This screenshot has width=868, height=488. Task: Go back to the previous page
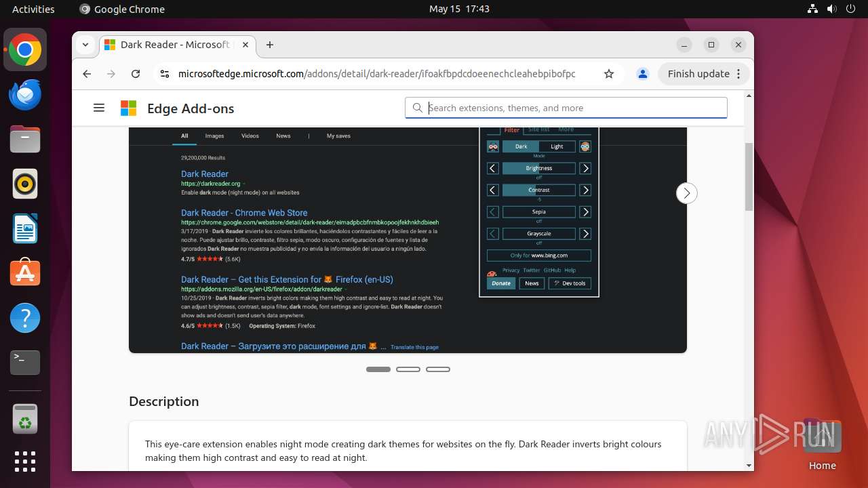click(x=87, y=74)
